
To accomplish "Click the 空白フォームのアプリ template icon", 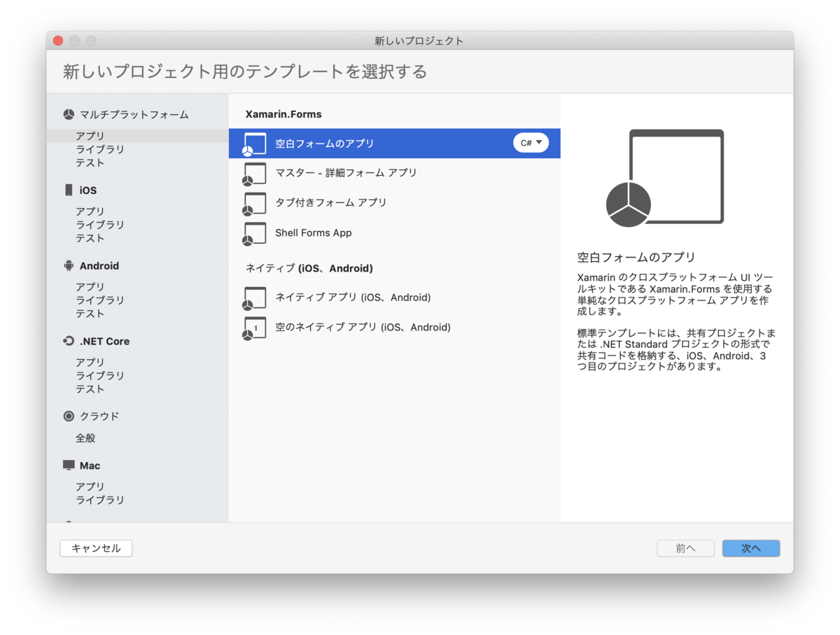I will pos(254,143).
